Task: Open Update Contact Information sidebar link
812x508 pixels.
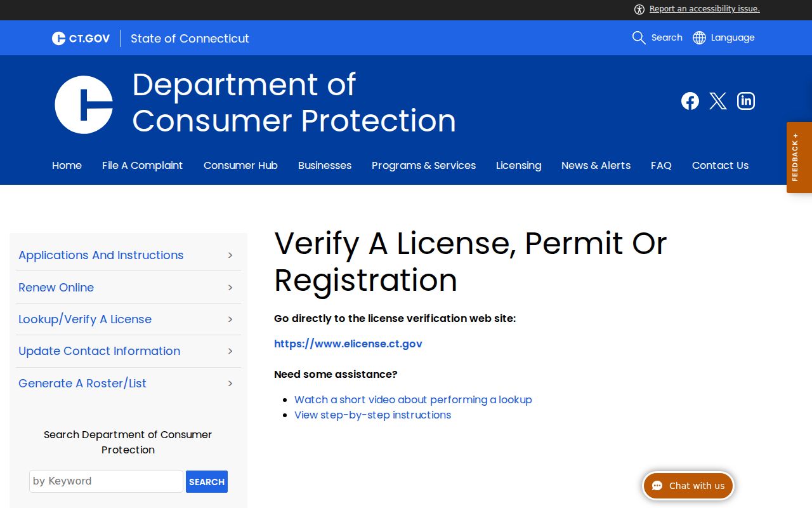Action: tap(99, 351)
